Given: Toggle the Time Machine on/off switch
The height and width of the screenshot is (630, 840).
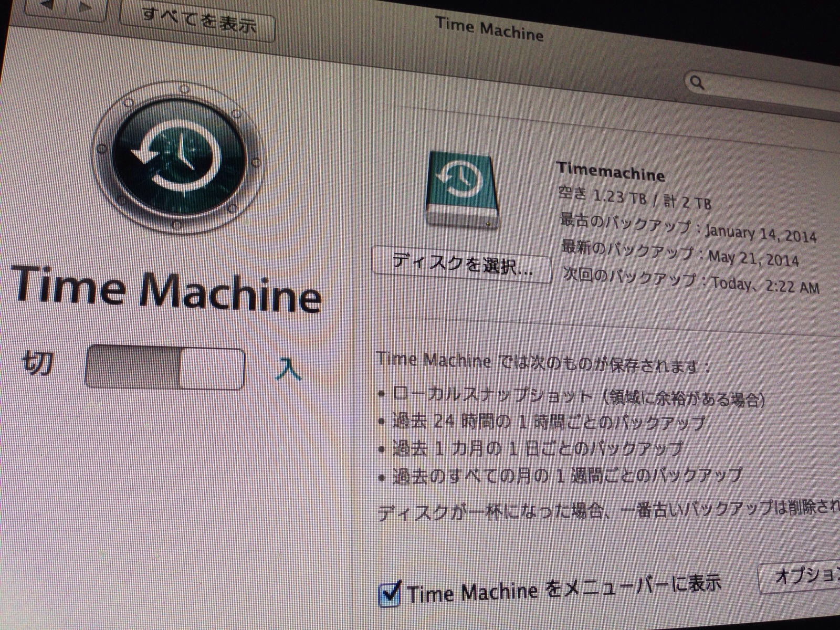Looking at the screenshot, I should click(164, 368).
